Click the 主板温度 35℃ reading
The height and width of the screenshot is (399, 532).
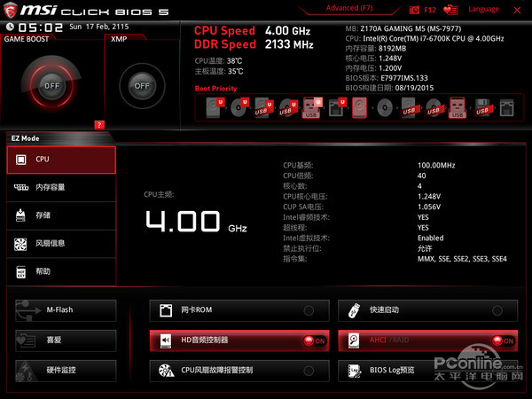point(219,71)
